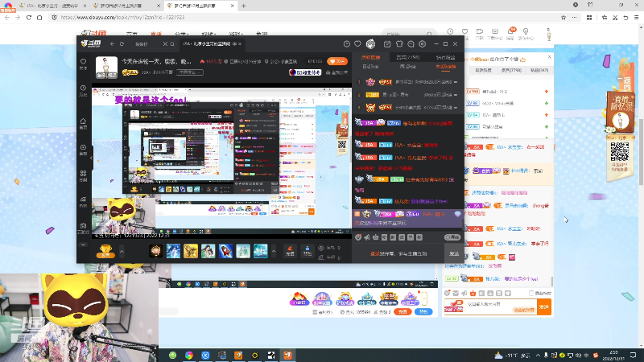The height and width of the screenshot is (362, 644).
Task: Open favorites heart icon in client title bar
Action: pos(357,44)
